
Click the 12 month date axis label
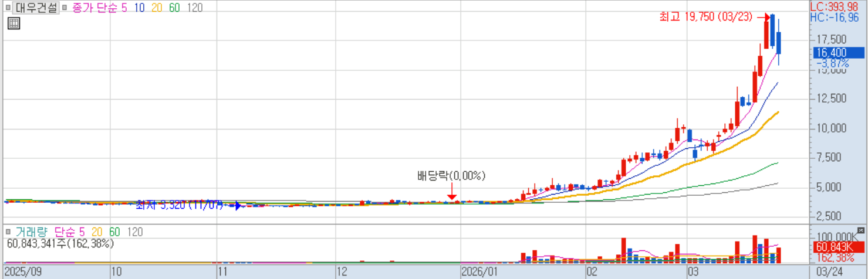(x=342, y=273)
